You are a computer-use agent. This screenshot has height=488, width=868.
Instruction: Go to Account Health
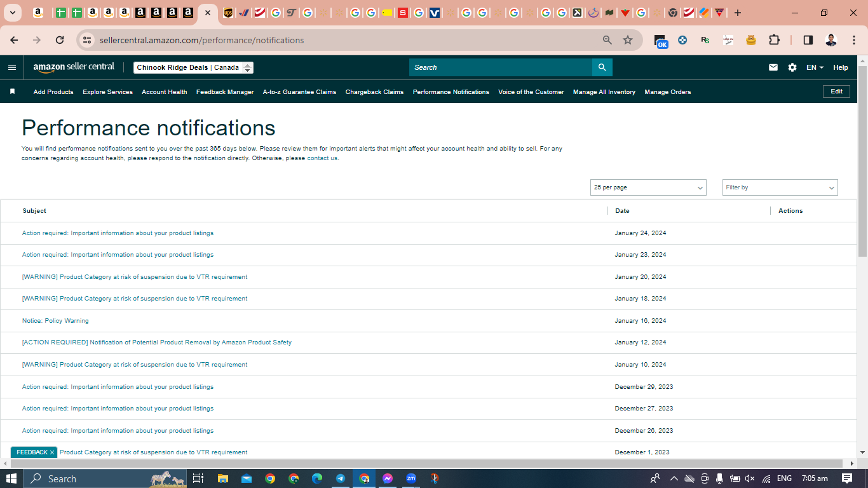click(x=164, y=92)
